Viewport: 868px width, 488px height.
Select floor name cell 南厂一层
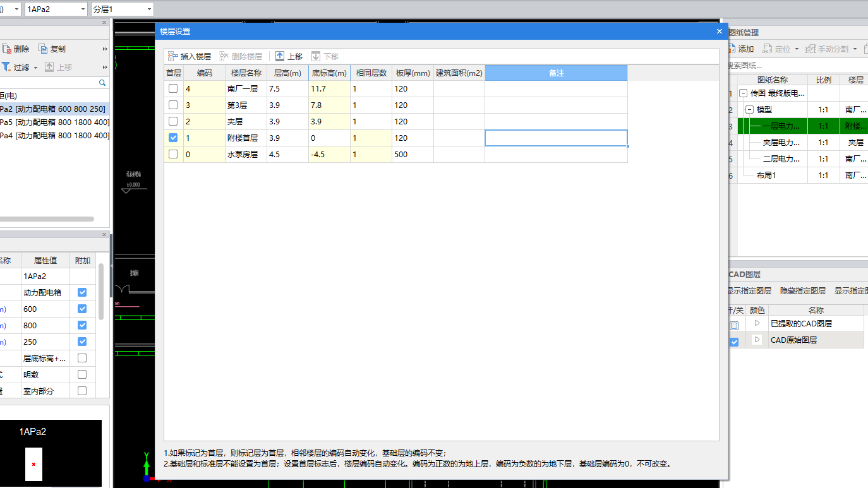pos(246,89)
